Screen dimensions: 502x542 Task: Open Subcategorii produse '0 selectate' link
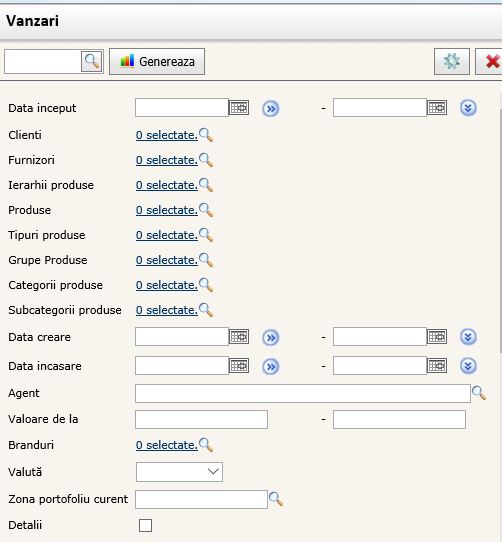click(167, 310)
